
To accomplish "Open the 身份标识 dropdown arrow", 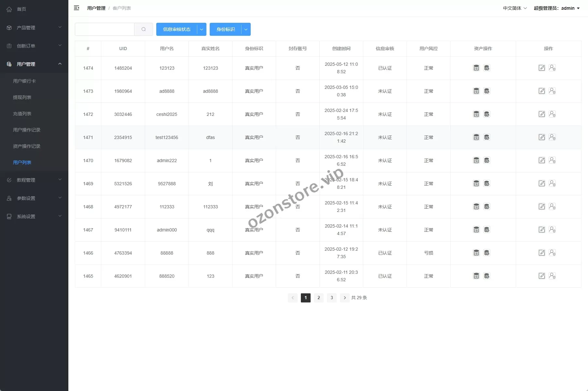I will pyautogui.click(x=246, y=29).
